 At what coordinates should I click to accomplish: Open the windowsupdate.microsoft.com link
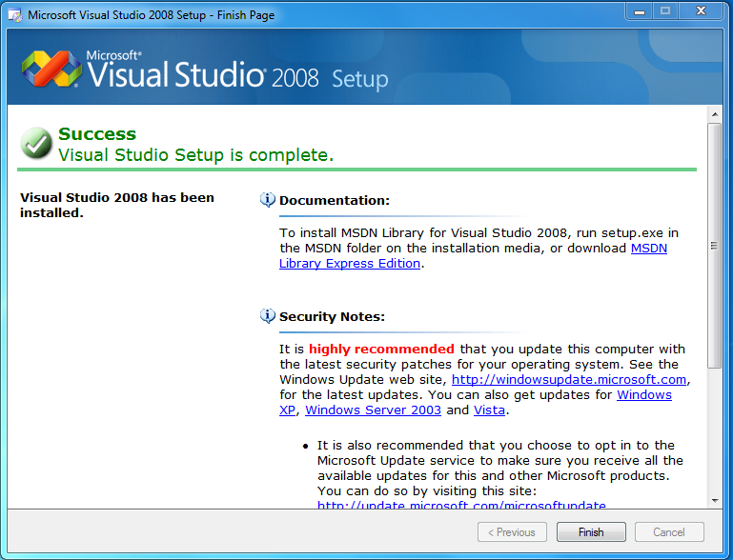tap(569, 379)
